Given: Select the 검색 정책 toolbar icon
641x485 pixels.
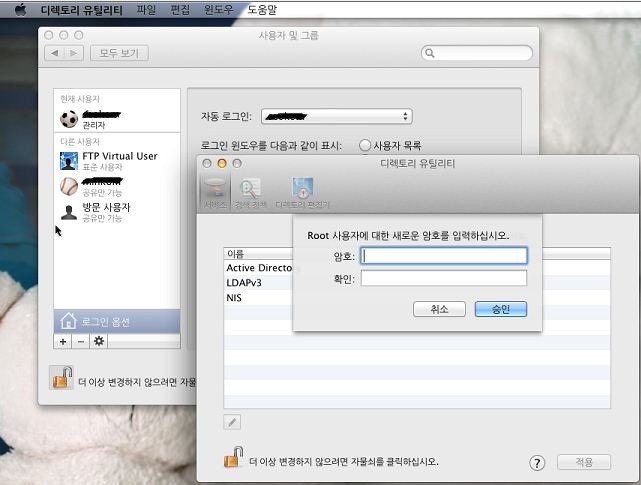Looking at the screenshot, I should (x=250, y=192).
